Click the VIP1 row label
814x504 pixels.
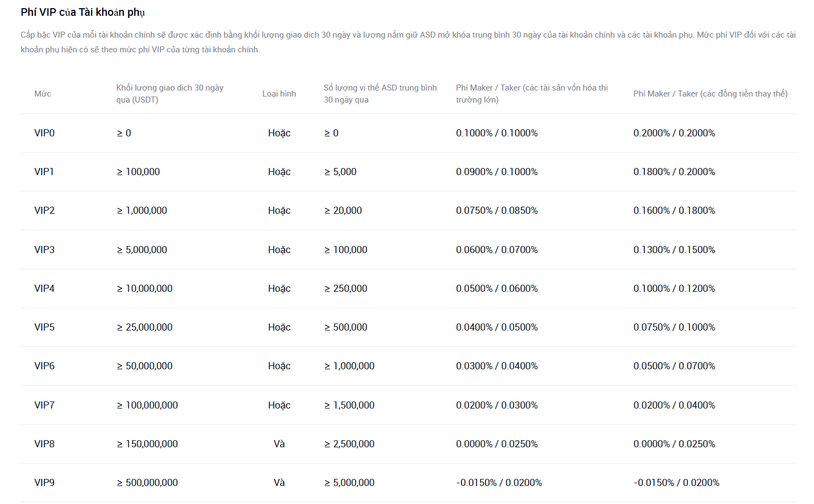pos(44,172)
